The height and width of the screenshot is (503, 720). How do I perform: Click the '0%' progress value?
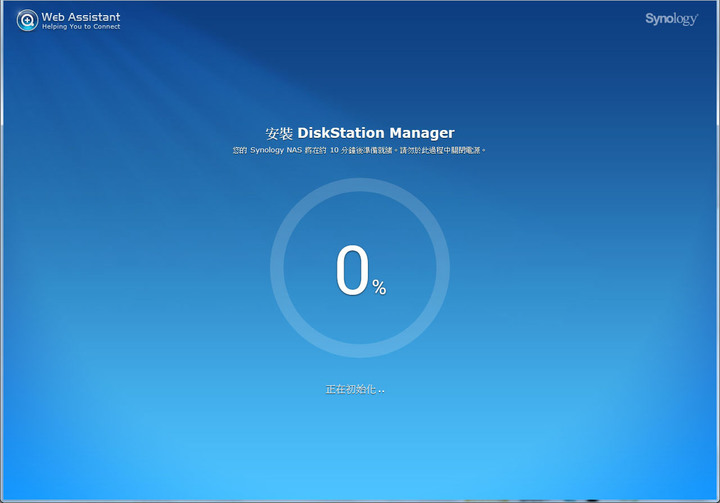tap(360, 271)
